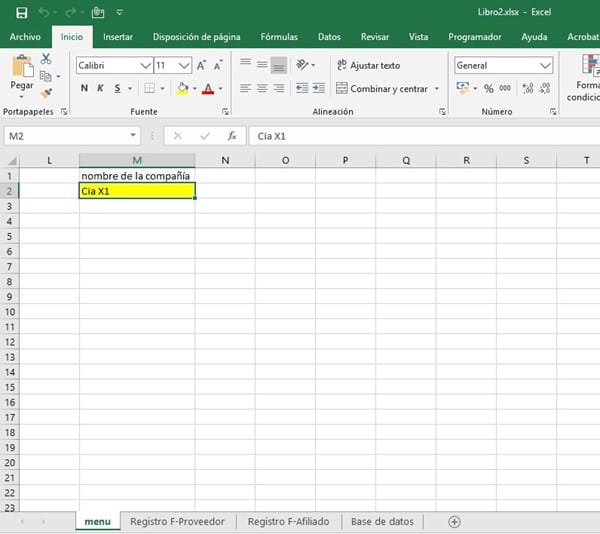Click the Pegar paste icon
The height and width of the screenshot is (534, 600).
[x=22, y=74]
